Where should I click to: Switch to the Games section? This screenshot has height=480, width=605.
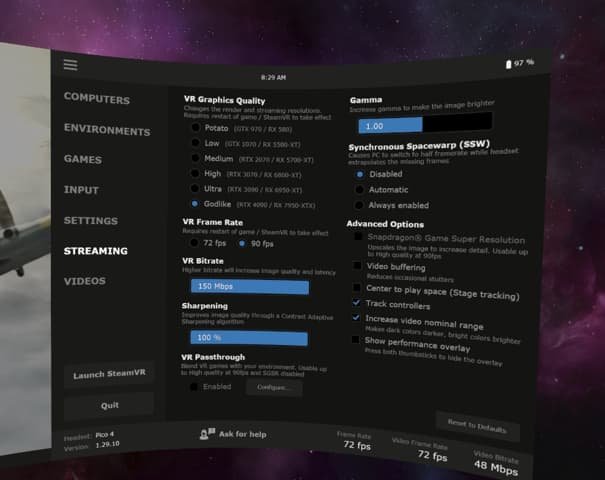[83, 159]
